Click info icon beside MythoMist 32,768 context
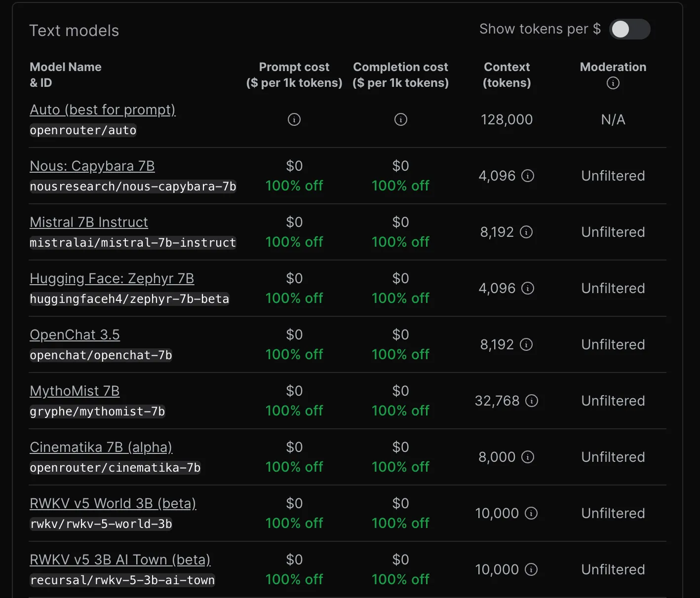 coord(532,401)
